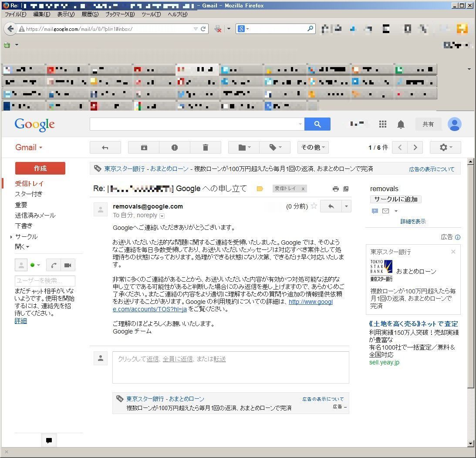The image size is (476, 458).
Task: Open the move-to folder dropdown
Action: [x=244, y=148]
